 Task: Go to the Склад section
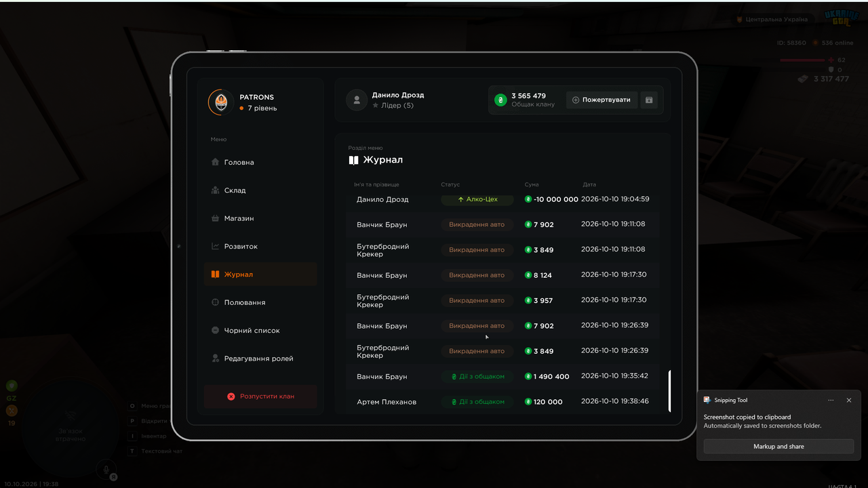coord(260,190)
